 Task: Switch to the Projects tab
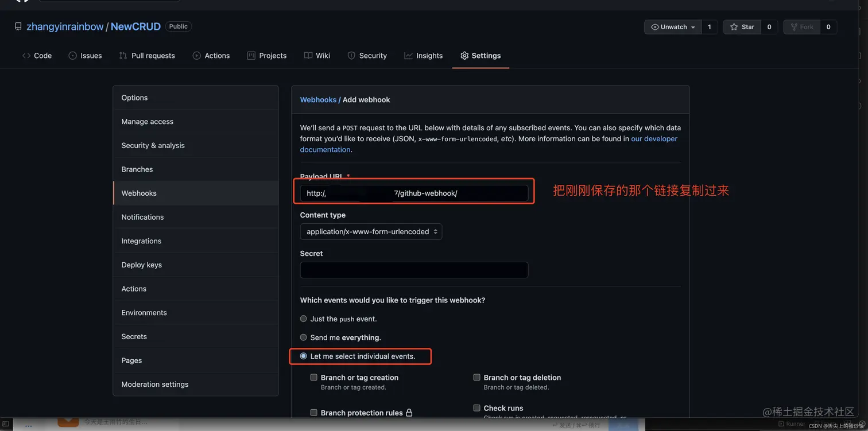(267, 56)
